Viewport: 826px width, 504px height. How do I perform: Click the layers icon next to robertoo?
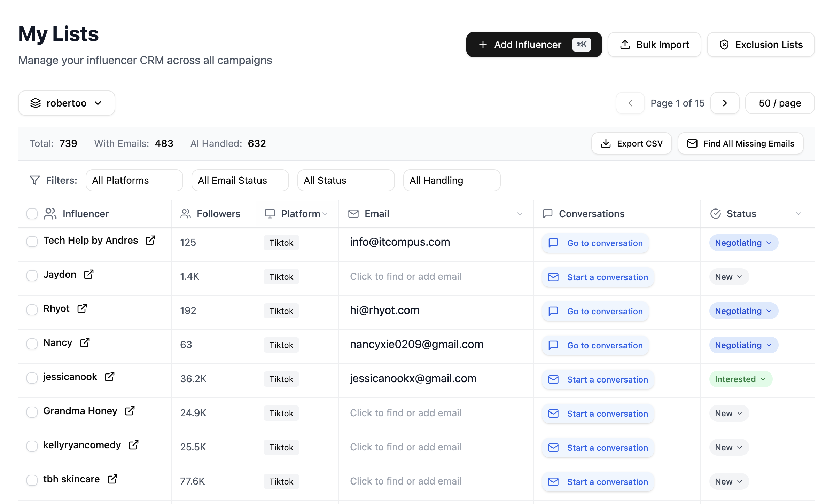click(x=36, y=103)
